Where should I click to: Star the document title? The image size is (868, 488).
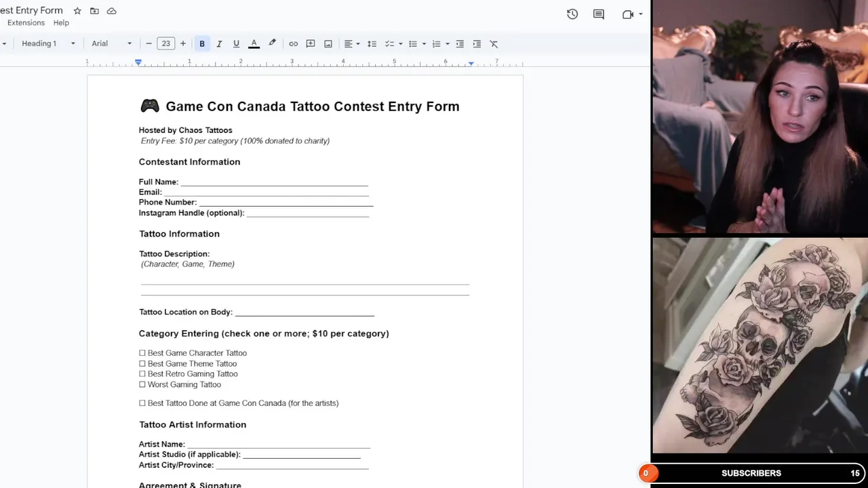(x=77, y=11)
